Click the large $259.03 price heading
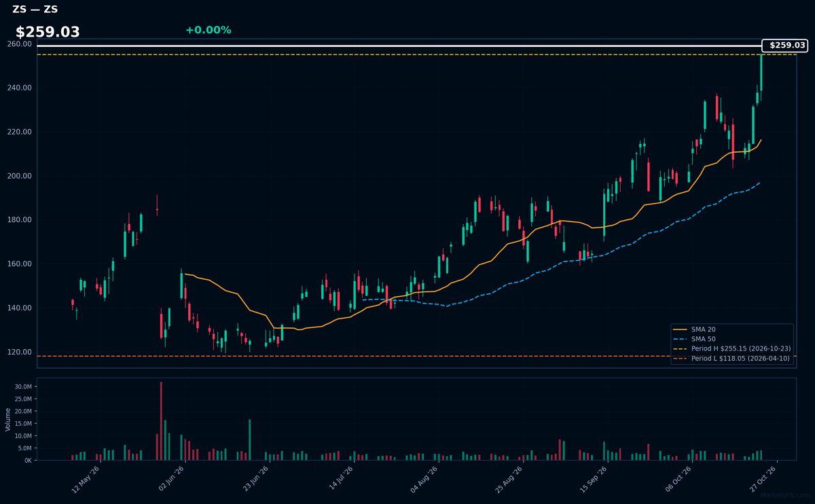This screenshot has width=815, height=504. pyautogui.click(x=48, y=32)
